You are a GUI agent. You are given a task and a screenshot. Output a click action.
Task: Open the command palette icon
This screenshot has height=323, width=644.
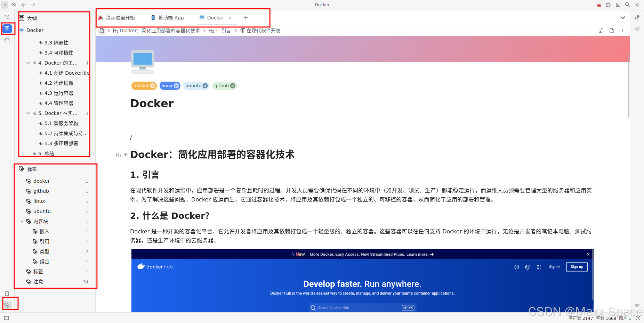pos(618,5)
